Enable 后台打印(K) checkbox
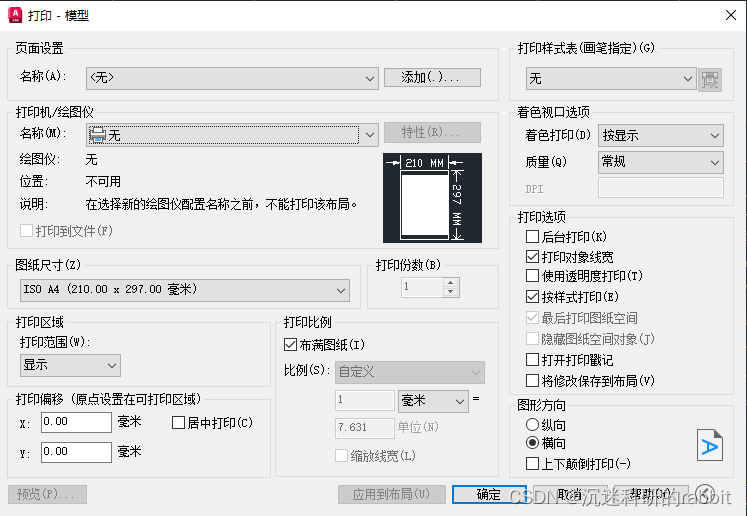 (x=532, y=237)
